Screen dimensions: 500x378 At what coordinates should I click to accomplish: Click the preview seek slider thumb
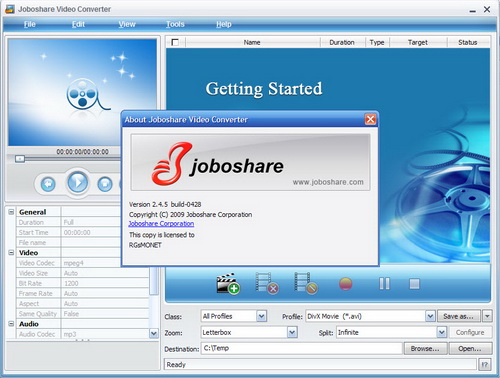pos(20,159)
